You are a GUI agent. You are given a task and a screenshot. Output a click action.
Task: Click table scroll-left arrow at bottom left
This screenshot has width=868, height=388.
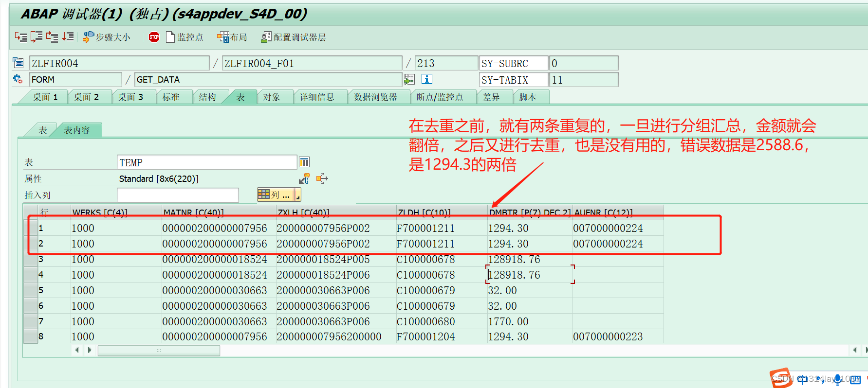point(77,350)
